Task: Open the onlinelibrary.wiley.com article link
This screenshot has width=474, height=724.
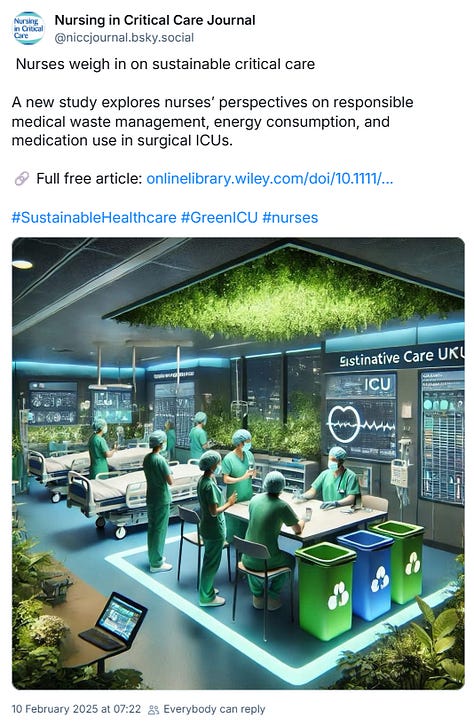Action: (x=270, y=179)
